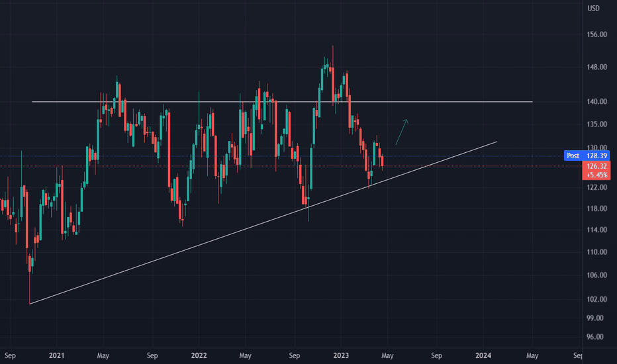Image resolution: width=617 pixels, height=364 pixels.
Task: Click the 2024 label on time axis
Action: pyautogui.click(x=483, y=356)
